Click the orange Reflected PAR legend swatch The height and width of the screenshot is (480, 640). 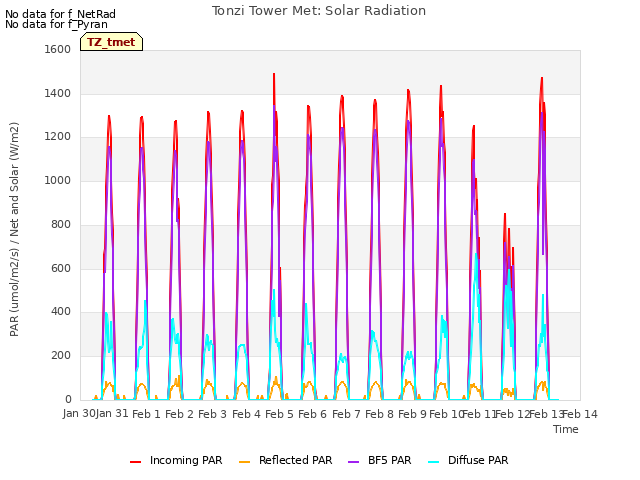coord(244,462)
